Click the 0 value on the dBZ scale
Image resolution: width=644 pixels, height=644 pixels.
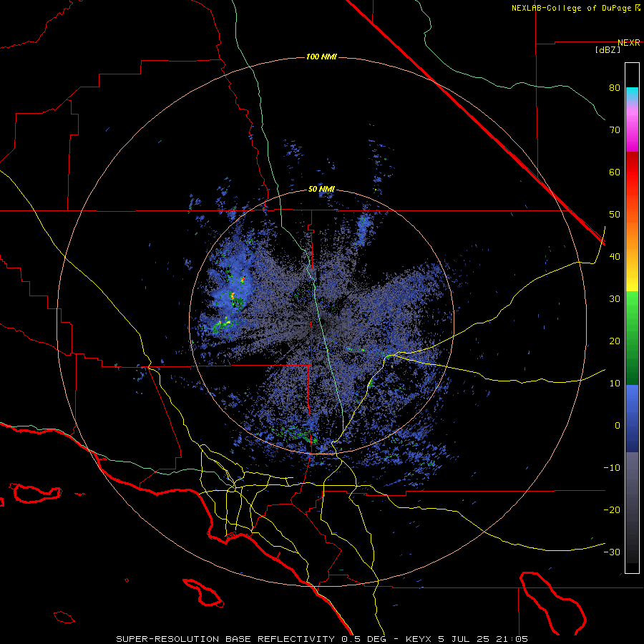[x=618, y=426]
